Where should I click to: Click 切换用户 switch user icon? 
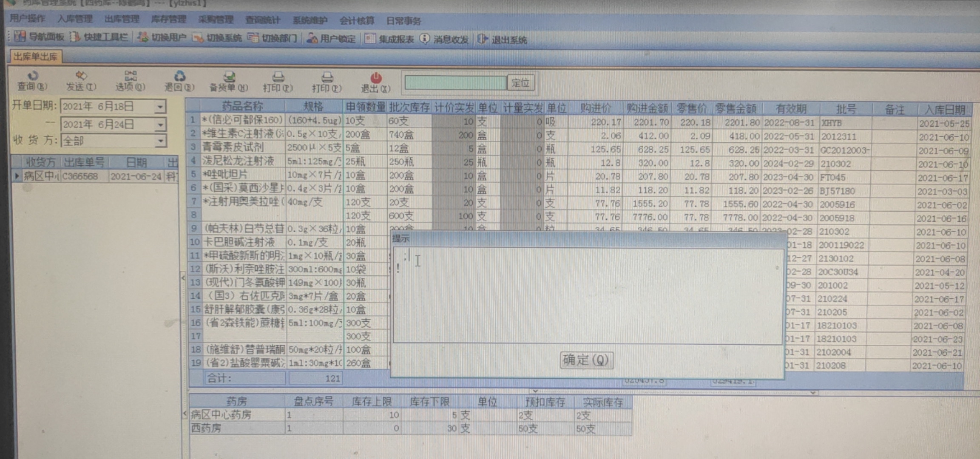(143, 38)
